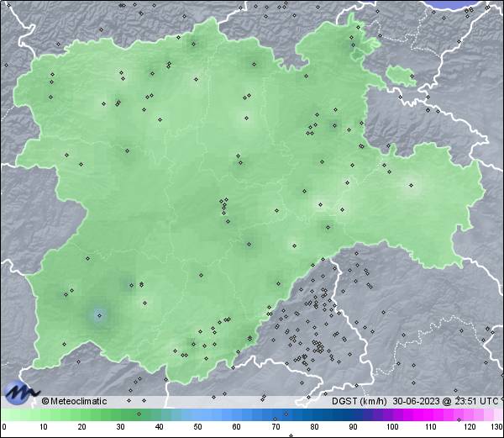Click the blue water body at the top edge
This screenshot has width=504, height=438.
[x=454, y=3]
